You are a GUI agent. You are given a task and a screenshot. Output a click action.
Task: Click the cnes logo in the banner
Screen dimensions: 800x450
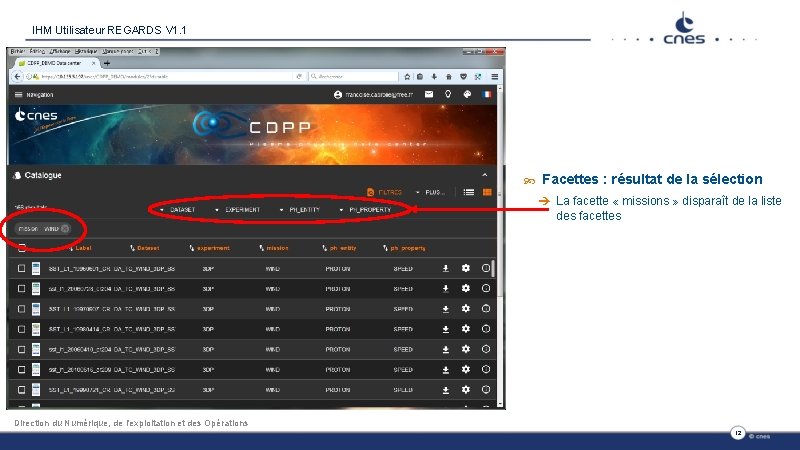tap(36, 115)
